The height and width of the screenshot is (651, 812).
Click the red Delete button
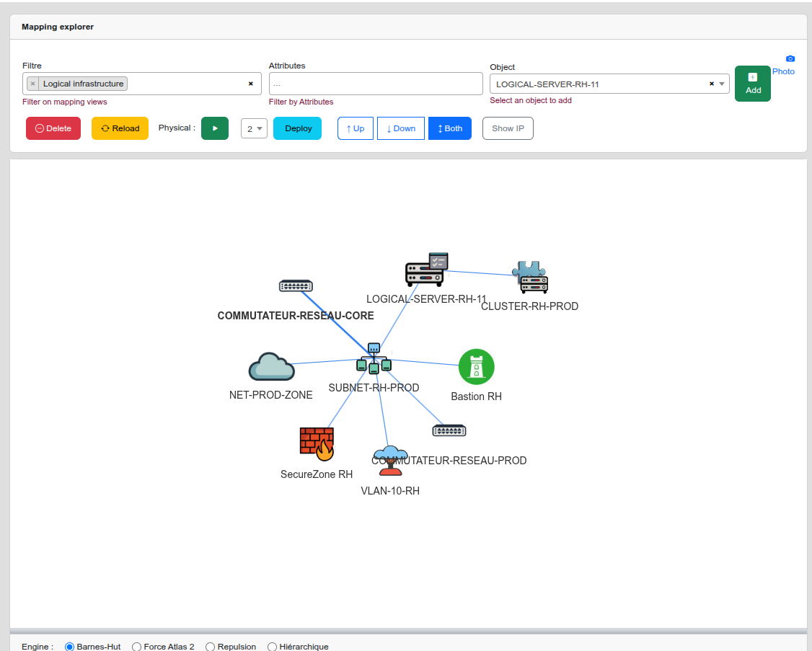tap(53, 128)
